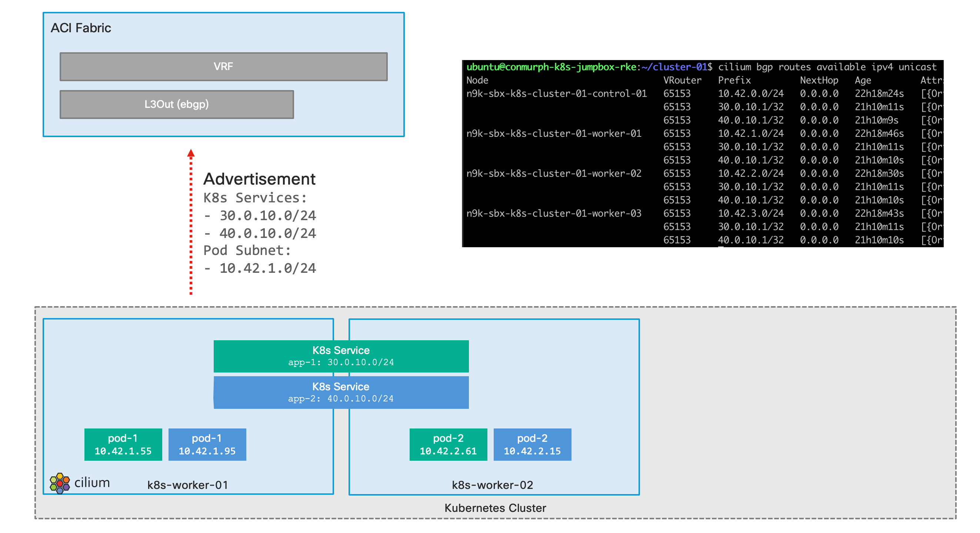Click the Advertisement heading text
Viewport: 980px width, 533px height.
[x=260, y=179]
